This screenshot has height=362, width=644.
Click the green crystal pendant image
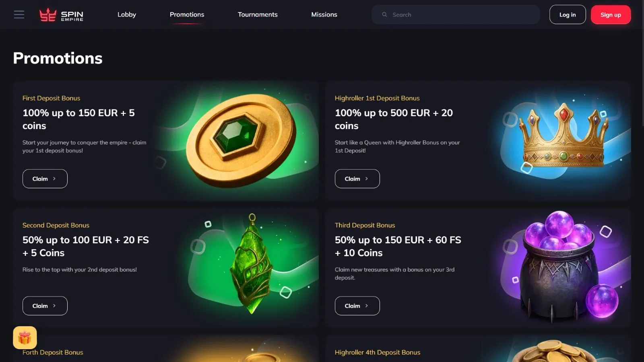pos(252,264)
